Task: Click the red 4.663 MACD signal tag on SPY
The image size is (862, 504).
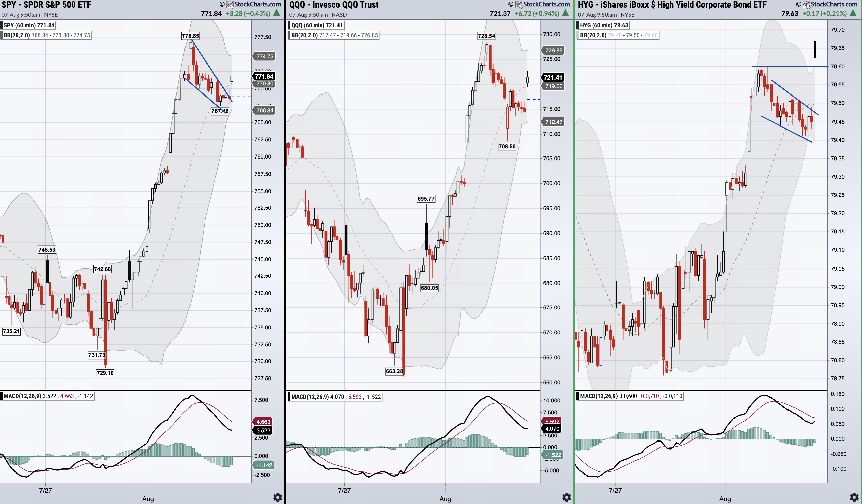Action: (x=263, y=422)
